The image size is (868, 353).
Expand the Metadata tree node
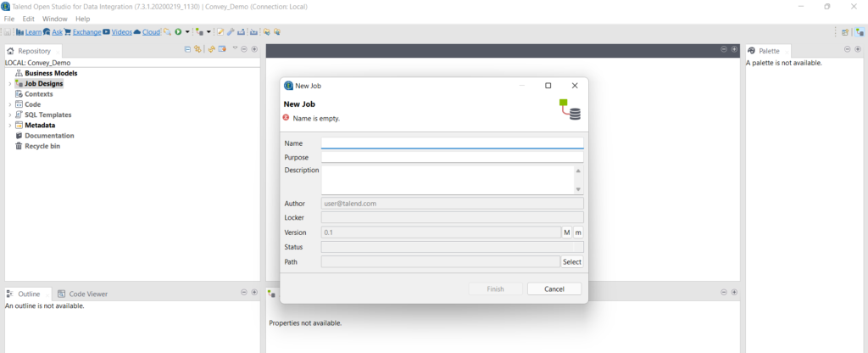[10, 126]
